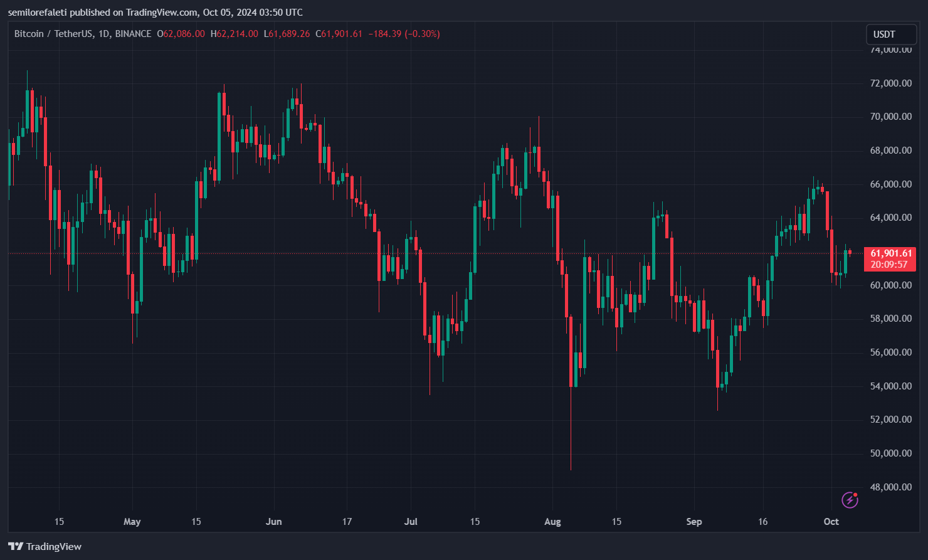The width and height of the screenshot is (928, 560).
Task: Click the high price value H62,214.00
Action: click(x=234, y=34)
